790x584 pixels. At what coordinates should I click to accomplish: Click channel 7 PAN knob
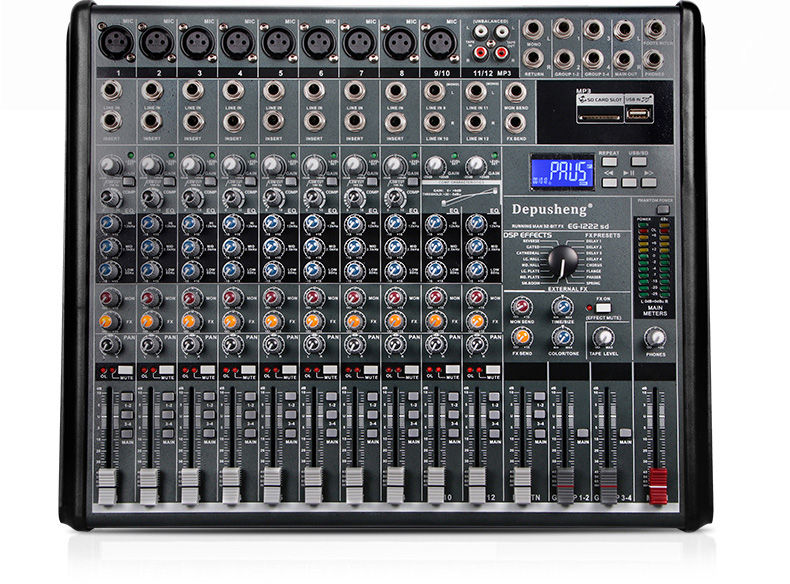[353, 345]
